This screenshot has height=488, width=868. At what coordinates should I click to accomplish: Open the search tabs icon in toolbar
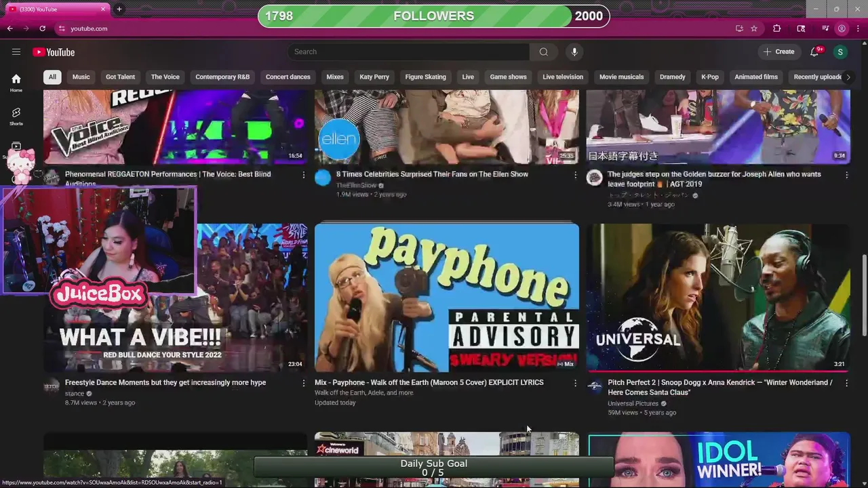click(801, 28)
